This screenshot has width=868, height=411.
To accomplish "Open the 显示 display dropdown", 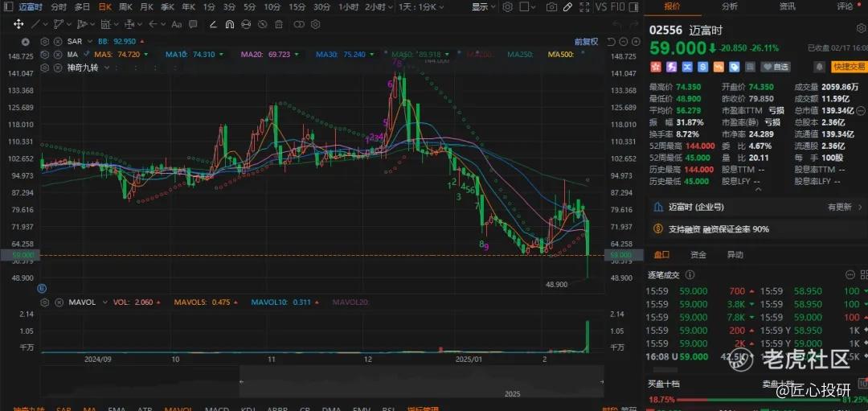I will (x=483, y=7).
